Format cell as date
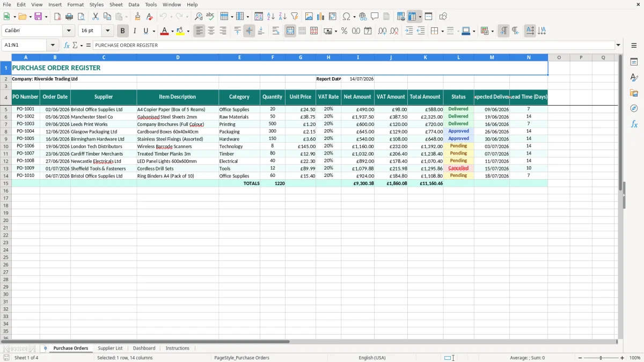The height and width of the screenshot is (362, 644). pos(368,31)
